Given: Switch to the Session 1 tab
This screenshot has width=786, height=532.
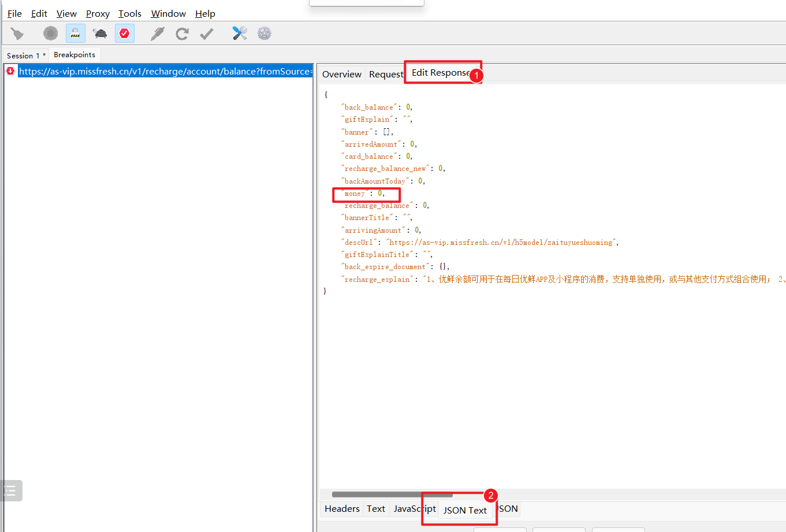Looking at the screenshot, I should point(26,55).
